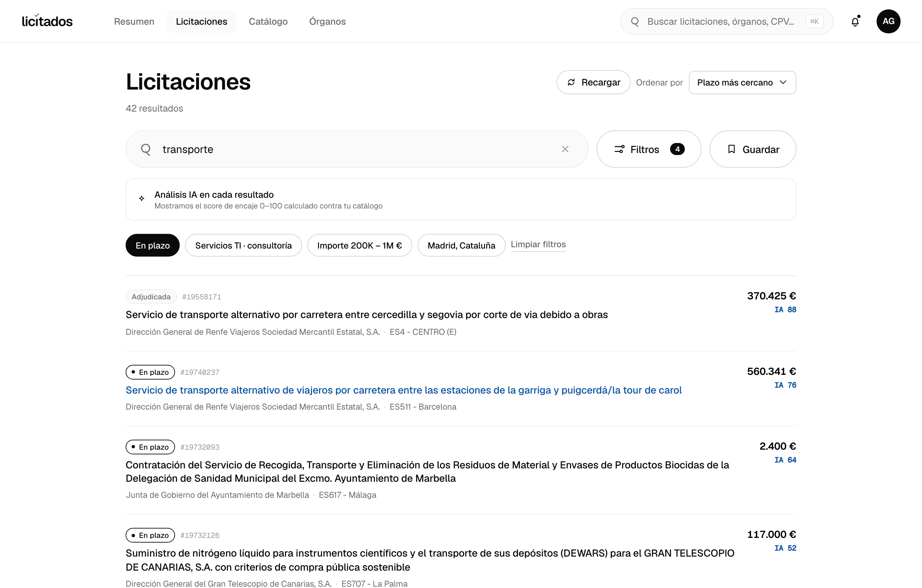Click Junta de Gobierno del Ayuntamiento de Marbella
The width and height of the screenshot is (922, 588).
coord(217,495)
